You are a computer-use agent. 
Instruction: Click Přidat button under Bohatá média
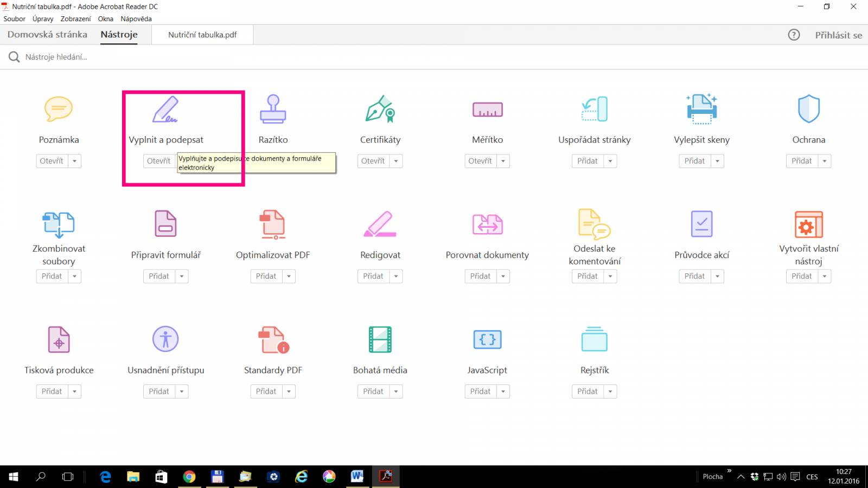373,391
